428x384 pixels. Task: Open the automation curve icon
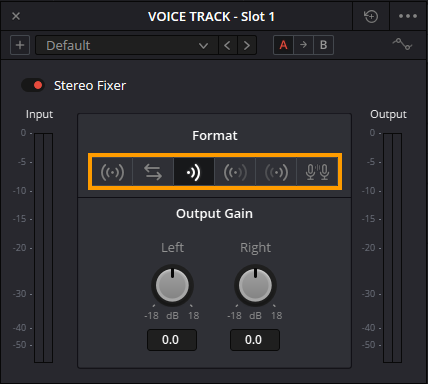point(402,44)
